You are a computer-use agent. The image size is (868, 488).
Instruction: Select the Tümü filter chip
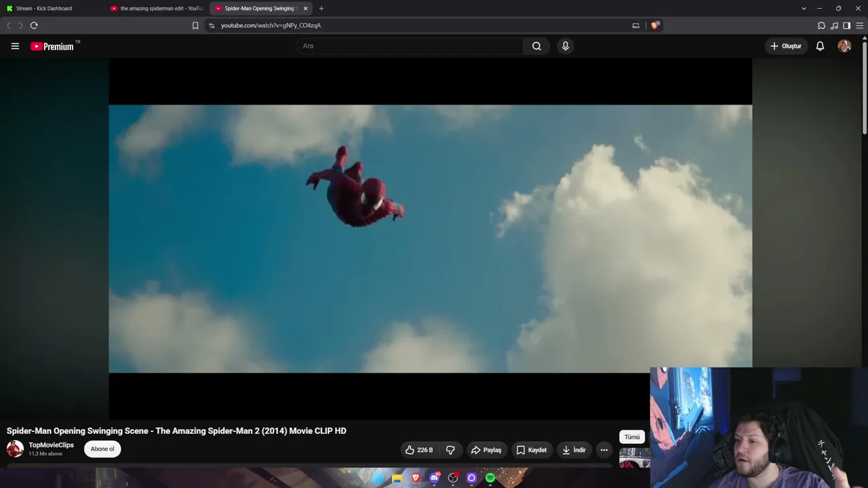click(x=632, y=437)
